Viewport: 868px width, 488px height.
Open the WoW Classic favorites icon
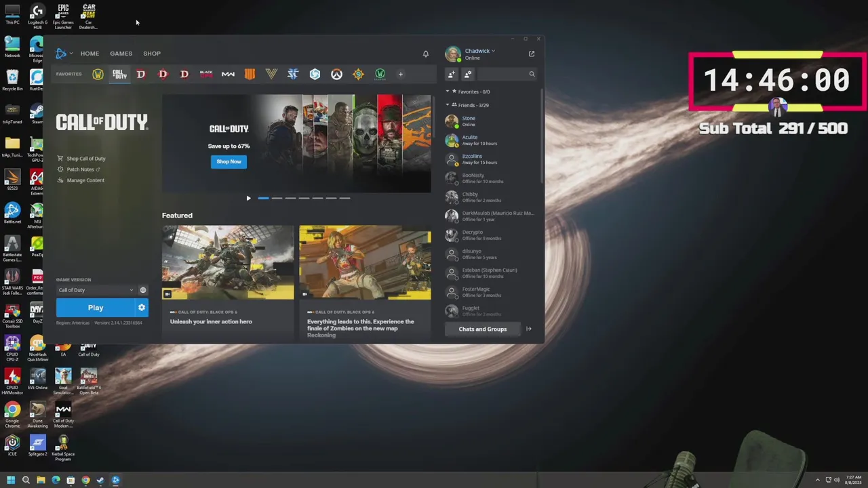(380, 75)
